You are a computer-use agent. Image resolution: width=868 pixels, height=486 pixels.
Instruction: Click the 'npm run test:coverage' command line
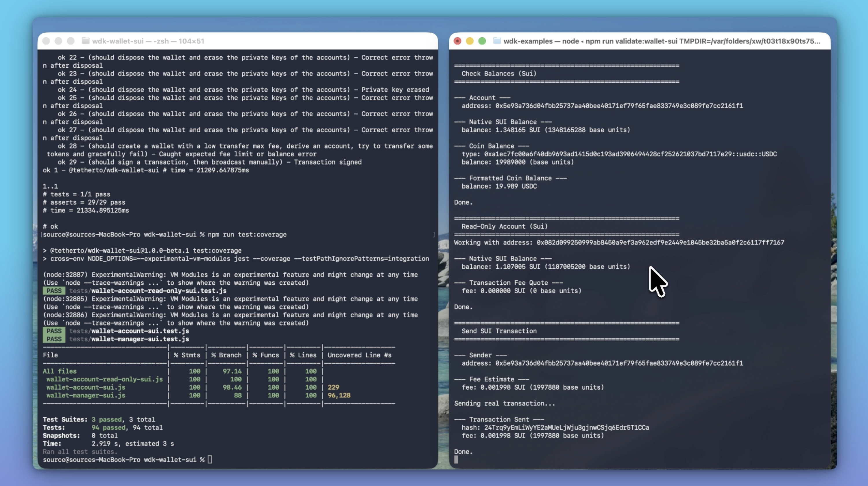[x=247, y=235]
